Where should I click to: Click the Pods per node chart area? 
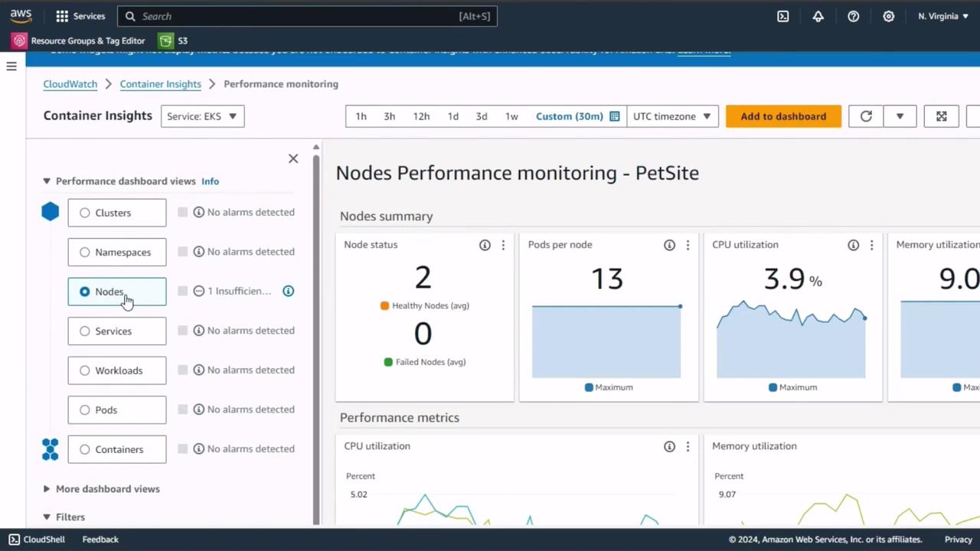click(606, 341)
